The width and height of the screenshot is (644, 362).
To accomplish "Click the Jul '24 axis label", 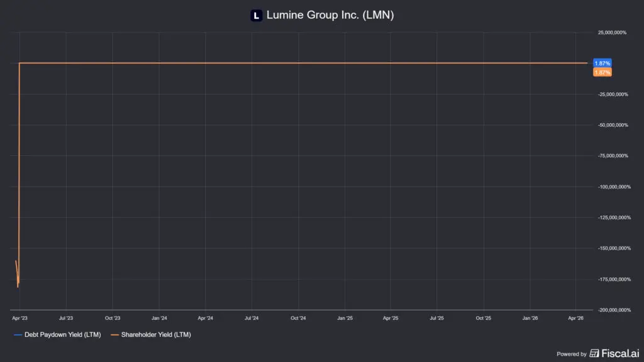I will [252, 318].
